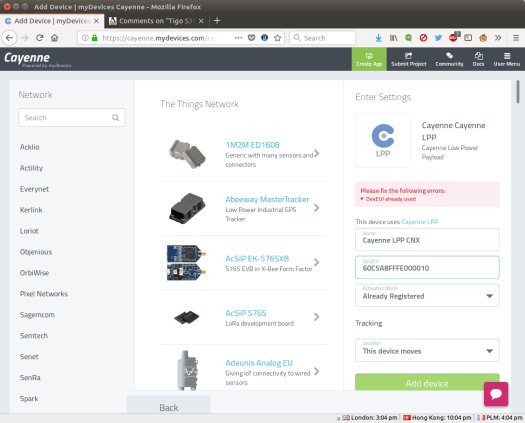Click the Back button
This screenshot has width=525, height=423.
coord(169,406)
